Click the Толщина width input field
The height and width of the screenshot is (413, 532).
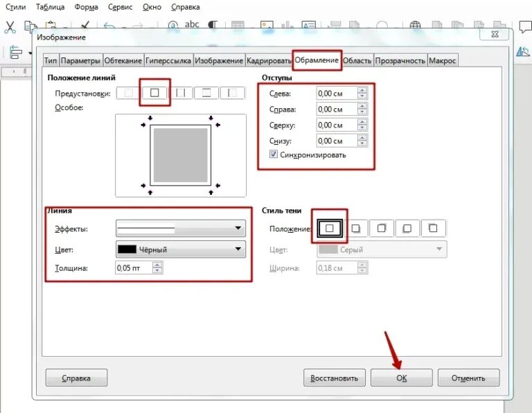[134, 267]
